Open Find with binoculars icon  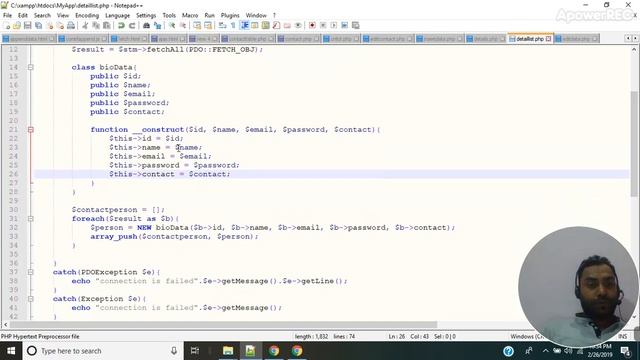click(147, 25)
